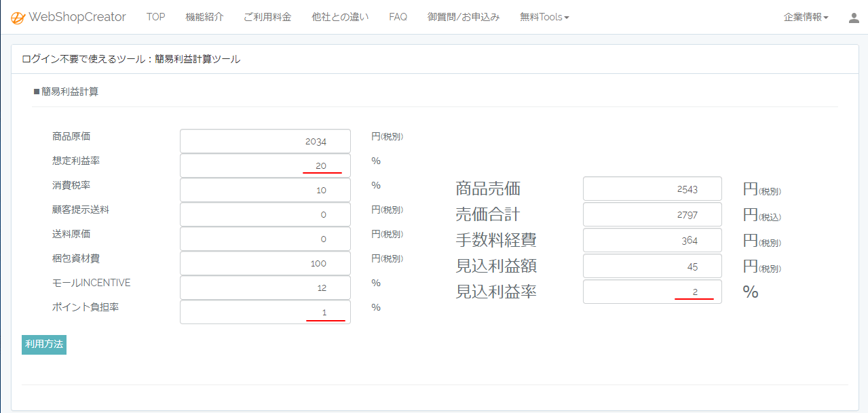
Task: Click into the 消費税率 field
Action: coord(265,190)
